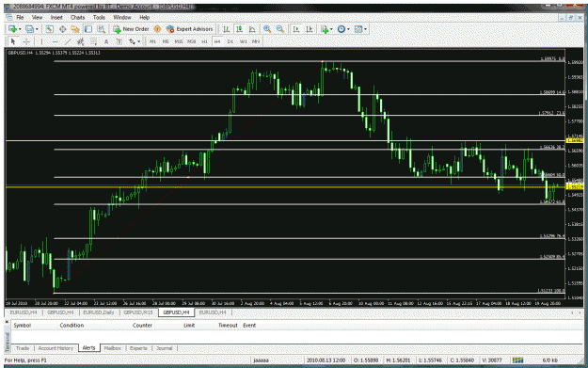Open a new chart with the New Chart icon
This screenshot has height=368, width=588.
click(13, 29)
